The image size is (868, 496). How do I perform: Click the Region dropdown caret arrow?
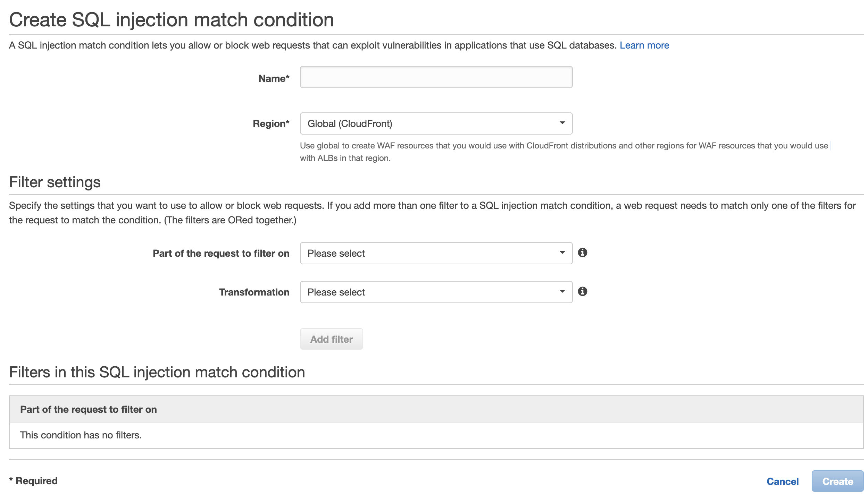tap(562, 123)
